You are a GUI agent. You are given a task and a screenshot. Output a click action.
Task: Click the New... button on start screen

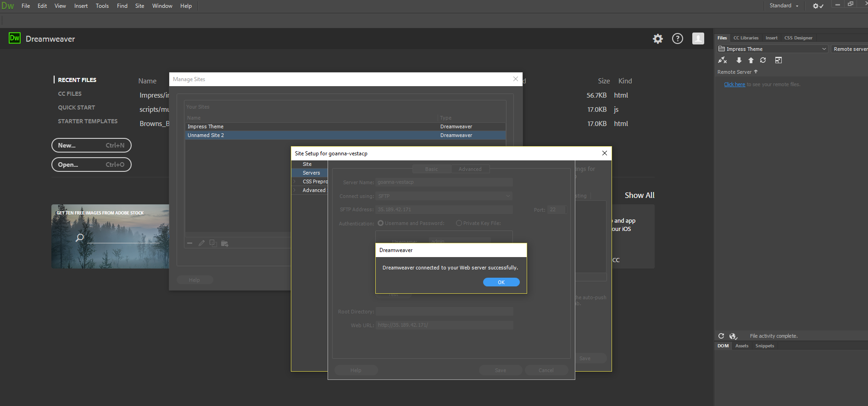(x=91, y=145)
